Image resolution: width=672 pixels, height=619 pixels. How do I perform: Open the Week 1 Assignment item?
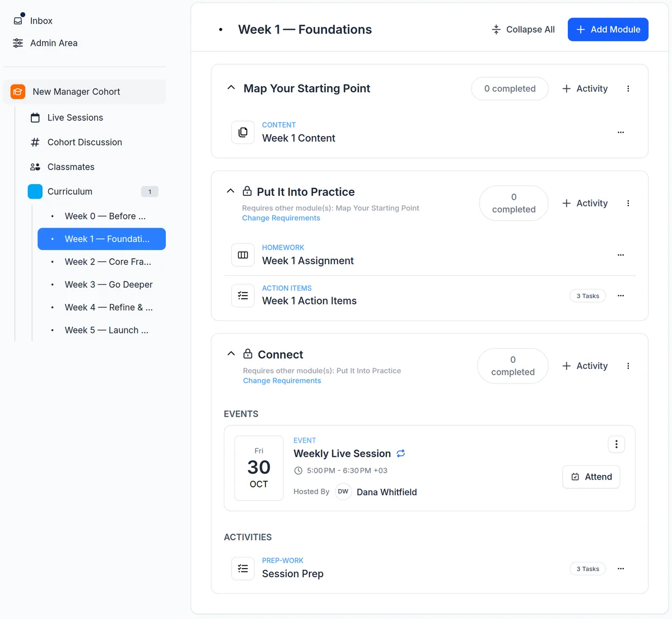click(x=308, y=261)
